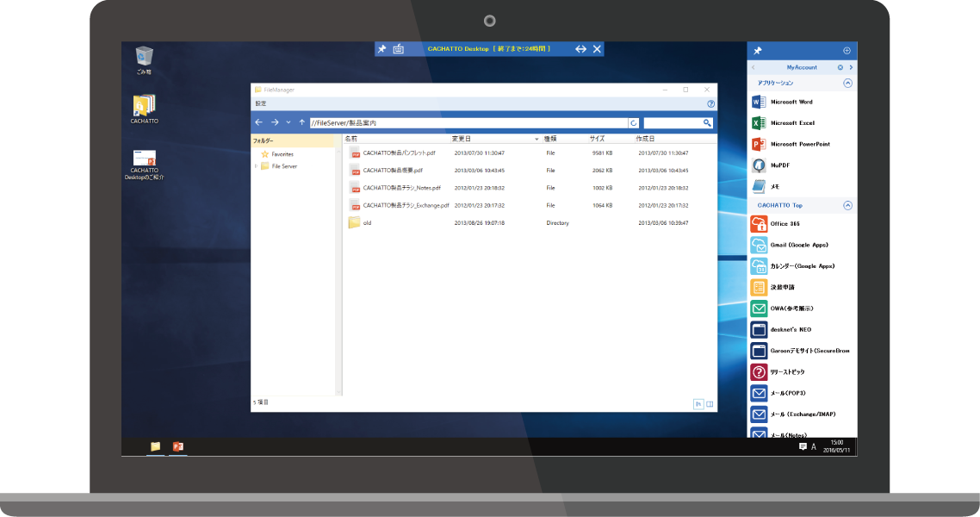The image size is (980, 517).
Task: Open File Explorer from the taskbar
Action: pyautogui.click(x=156, y=446)
